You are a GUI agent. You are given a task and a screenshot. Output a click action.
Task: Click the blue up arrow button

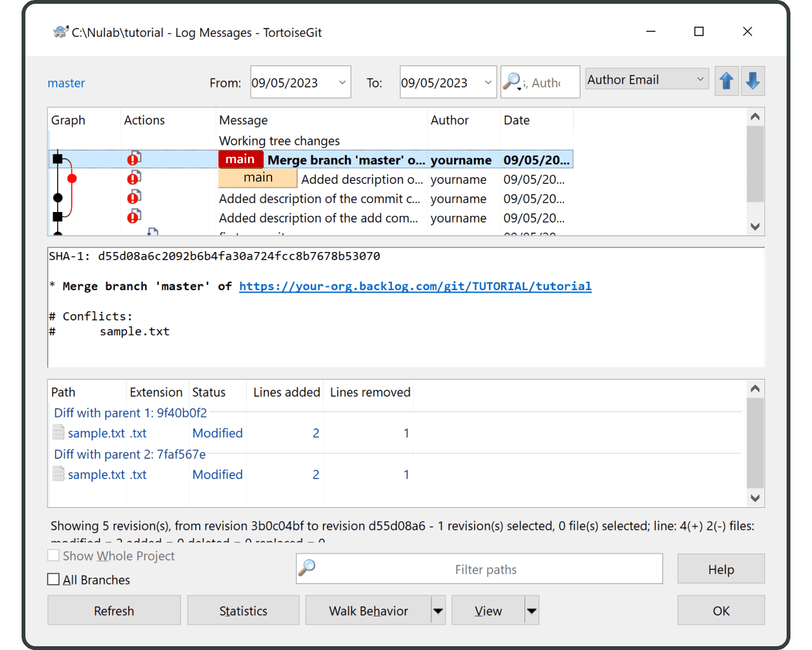click(726, 81)
